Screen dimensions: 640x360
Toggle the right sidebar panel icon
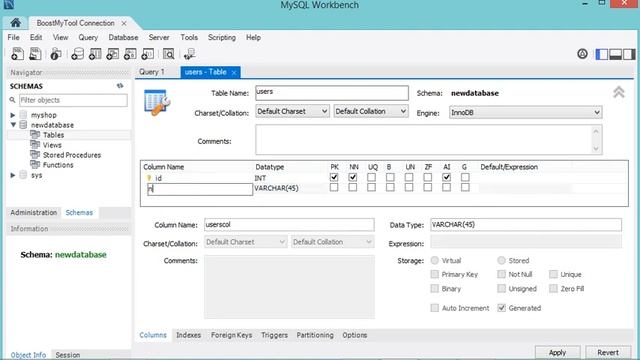pyautogui.click(x=629, y=54)
